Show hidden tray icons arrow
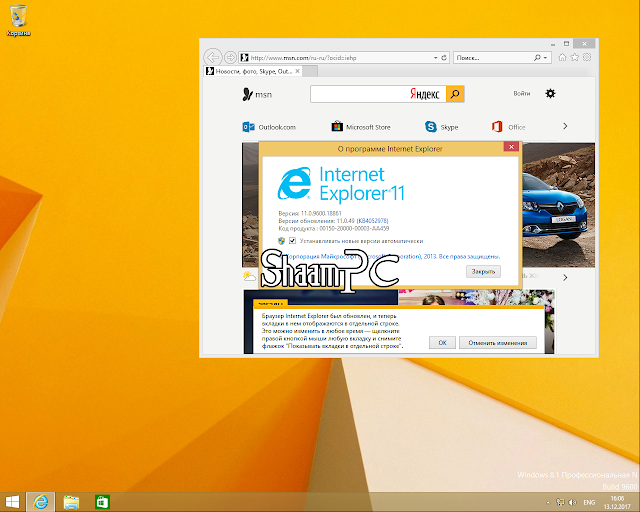 pos(548,503)
